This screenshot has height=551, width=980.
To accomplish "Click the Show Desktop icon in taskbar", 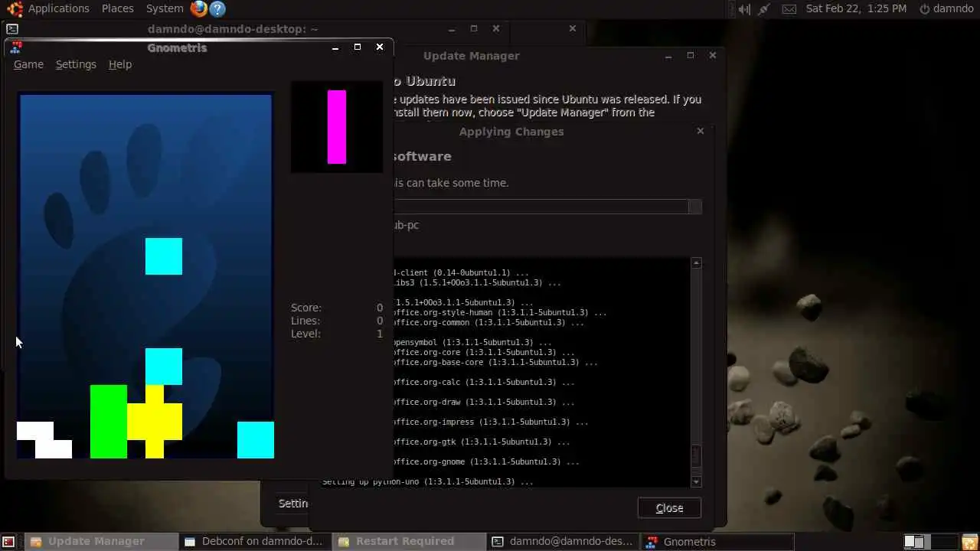I will tap(9, 542).
